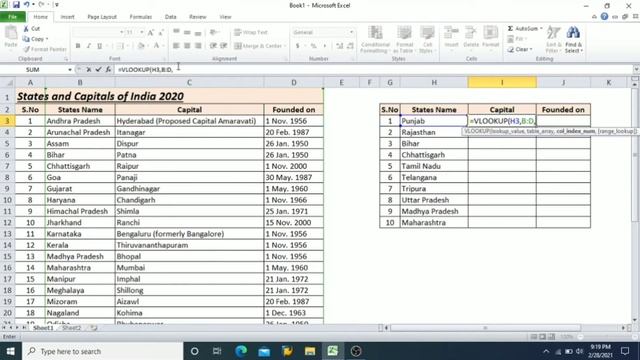Viewport: 640px width, 360px height.
Task: Click Find & Select binoculars icon
Action: pyautogui.click(x=573, y=33)
